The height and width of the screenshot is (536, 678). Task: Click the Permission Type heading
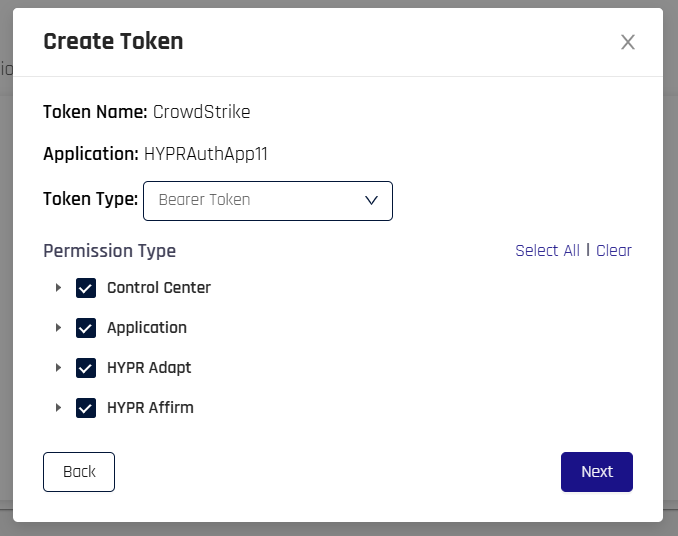click(109, 251)
